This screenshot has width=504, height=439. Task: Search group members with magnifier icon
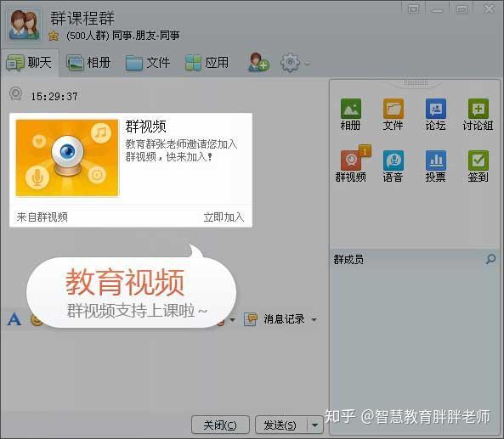tap(490, 259)
